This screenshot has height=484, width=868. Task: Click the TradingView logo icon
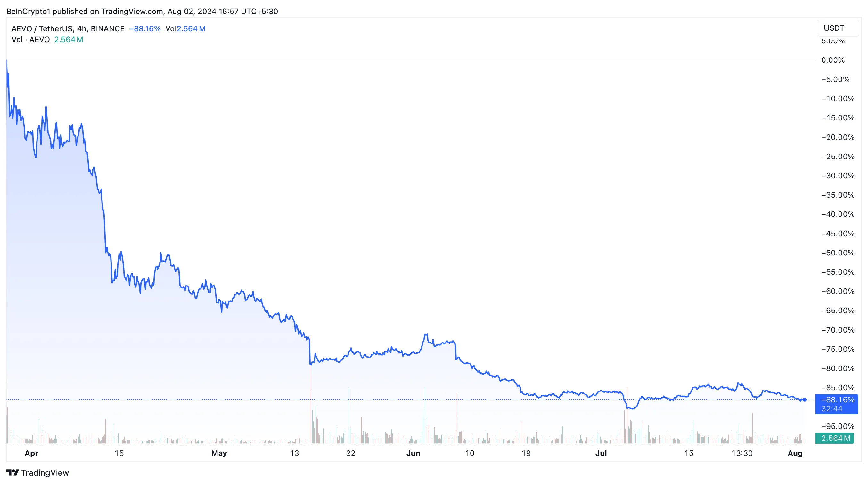click(x=12, y=472)
